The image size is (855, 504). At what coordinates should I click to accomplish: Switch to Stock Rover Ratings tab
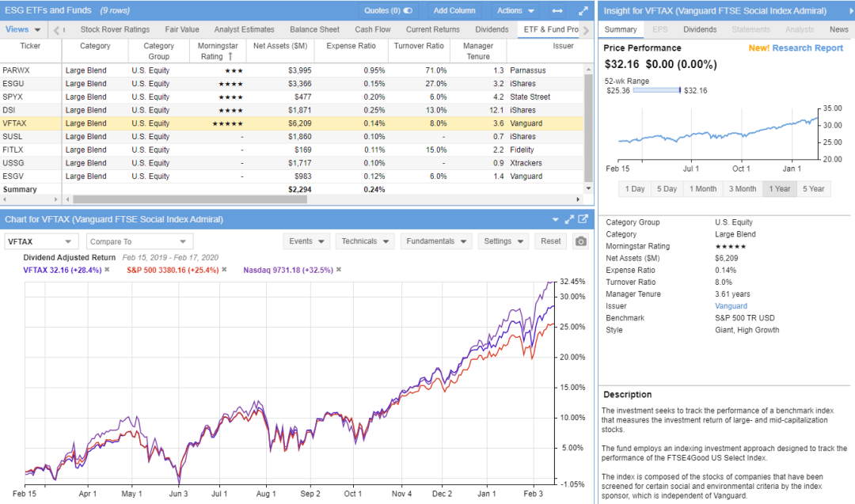[115, 29]
